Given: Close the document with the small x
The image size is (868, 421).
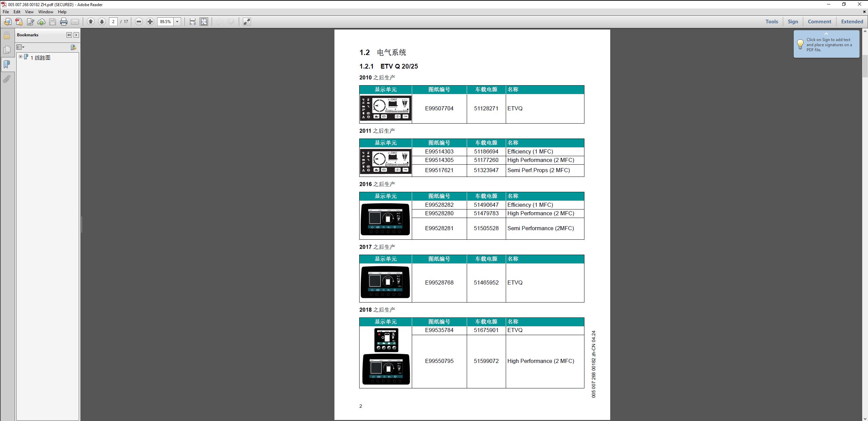Looking at the screenshot, I should [x=864, y=12].
